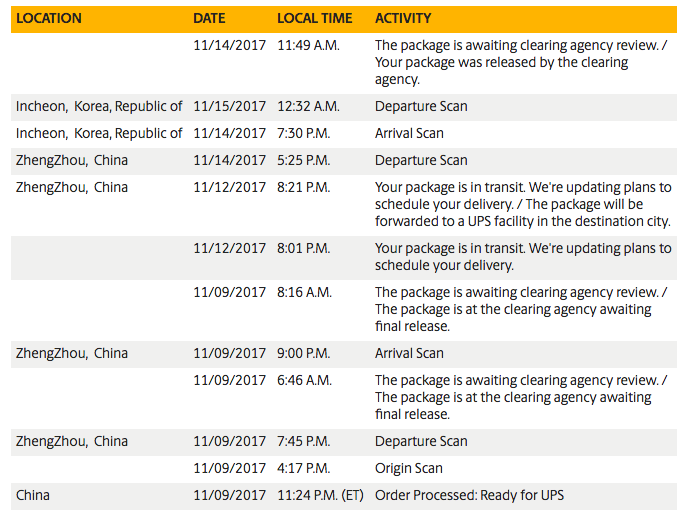The image size is (682, 515).
Task: Click the 11/15/2017 date cell
Action: [229, 107]
